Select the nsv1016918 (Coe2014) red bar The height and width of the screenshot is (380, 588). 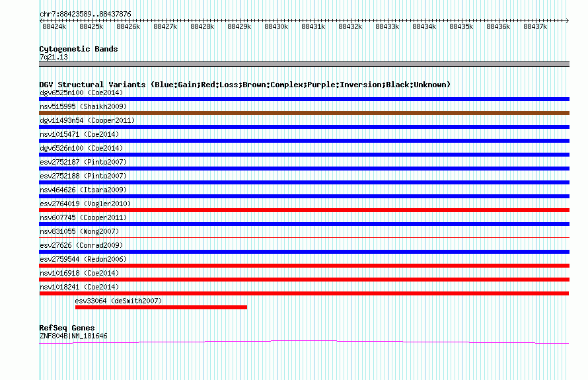click(x=304, y=280)
